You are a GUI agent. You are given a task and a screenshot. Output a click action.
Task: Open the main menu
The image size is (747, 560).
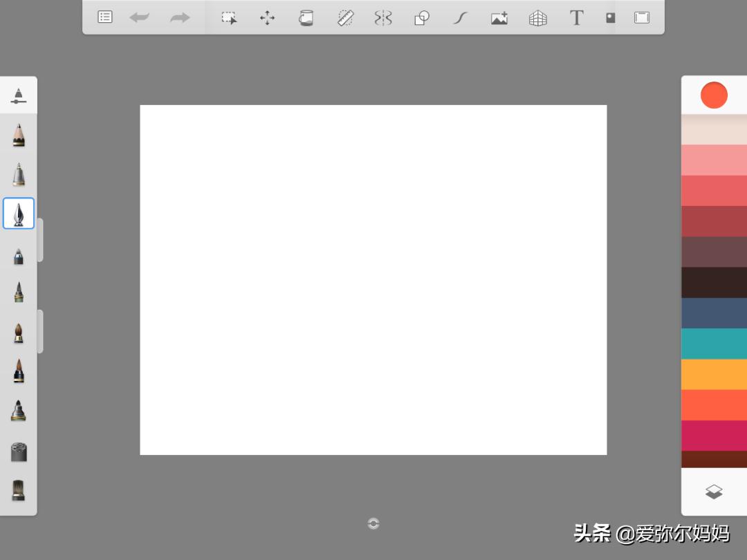(104, 17)
